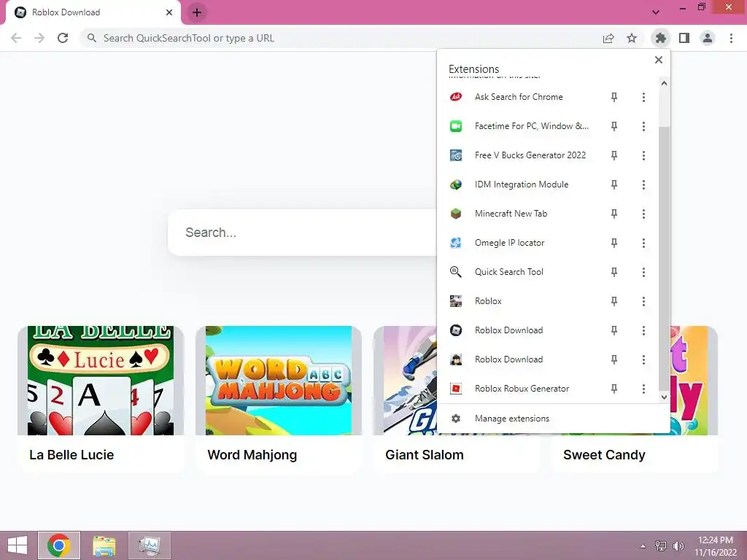Open a new tab with plus button
This screenshot has width=747, height=560.
(x=197, y=12)
